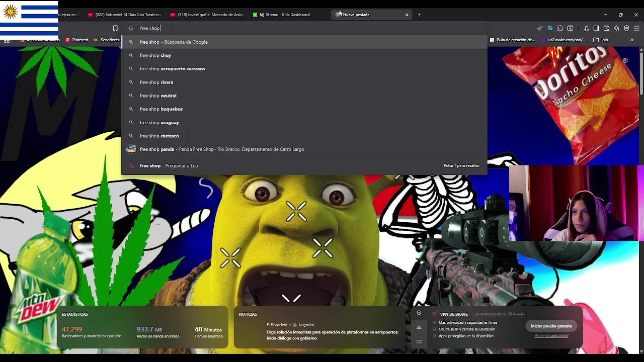The image size is (644, 362).
Task: Open the Brave main menu hamburger icon
Action: pyautogui.click(x=636, y=28)
